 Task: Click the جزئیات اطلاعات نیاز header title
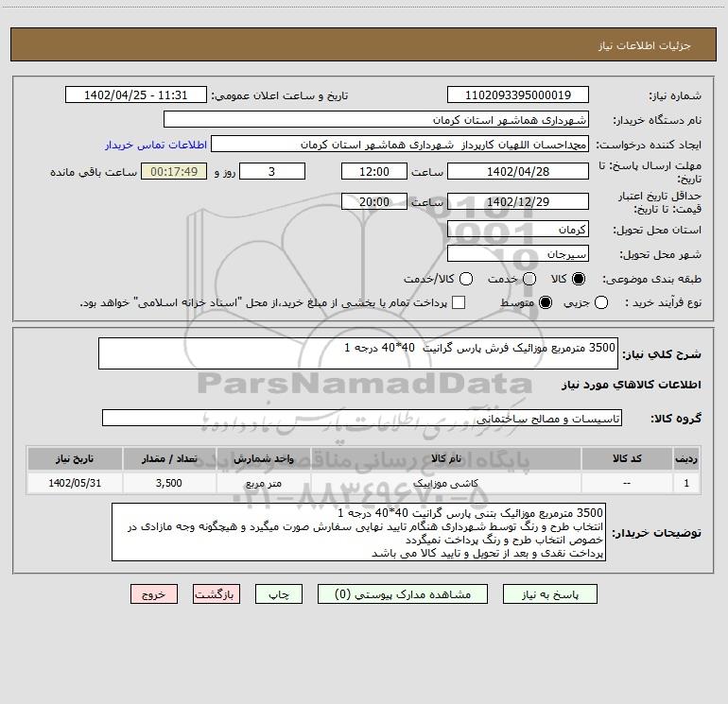click(644, 45)
